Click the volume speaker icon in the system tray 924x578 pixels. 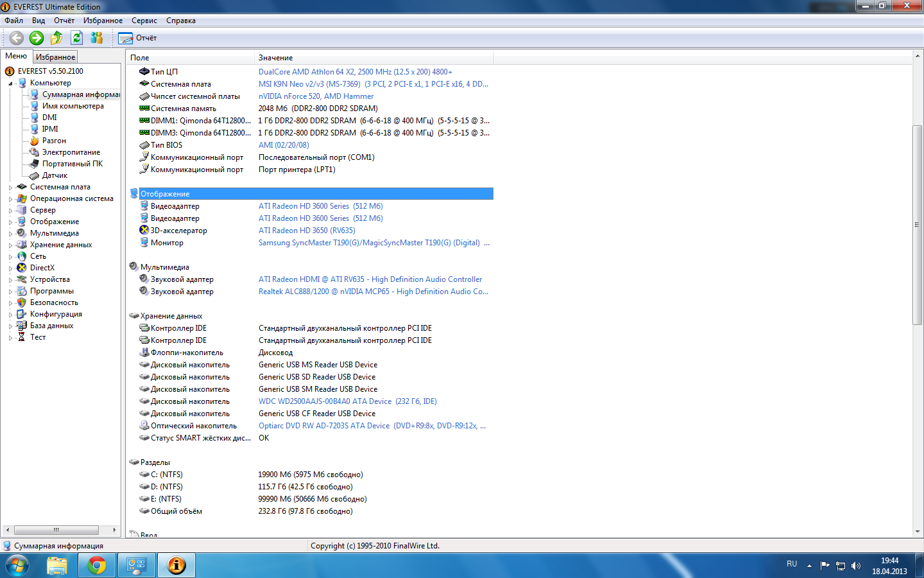pos(855,566)
